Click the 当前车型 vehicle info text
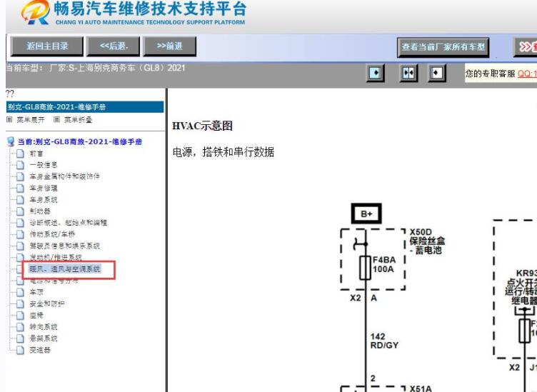 pos(96,68)
